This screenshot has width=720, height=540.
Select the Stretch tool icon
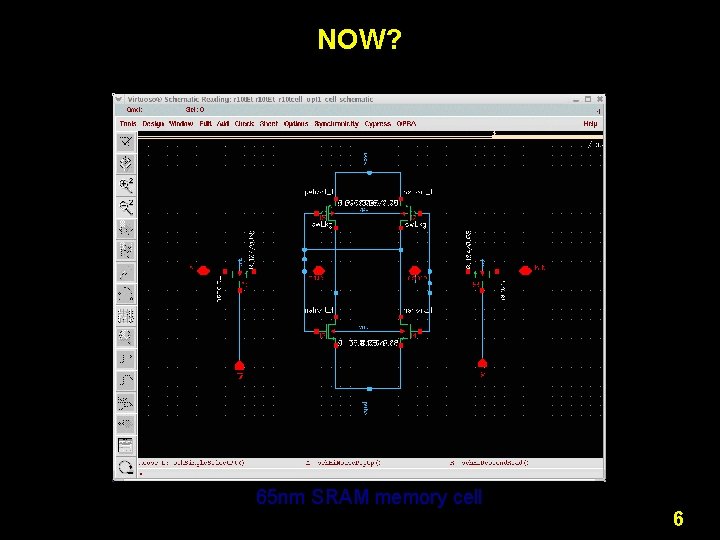point(125,228)
